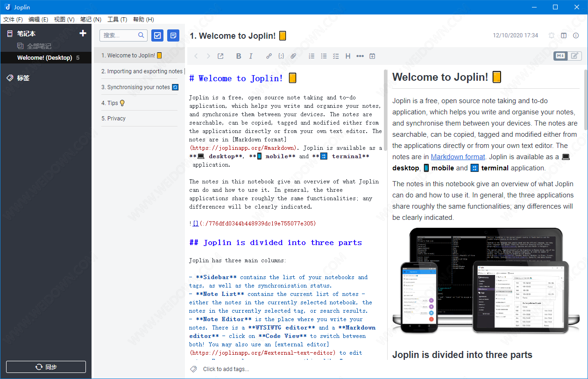This screenshot has height=379, width=588.
Task: Toggle the editor layout icon beside the date
Action: pyautogui.click(x=564, y=35)
